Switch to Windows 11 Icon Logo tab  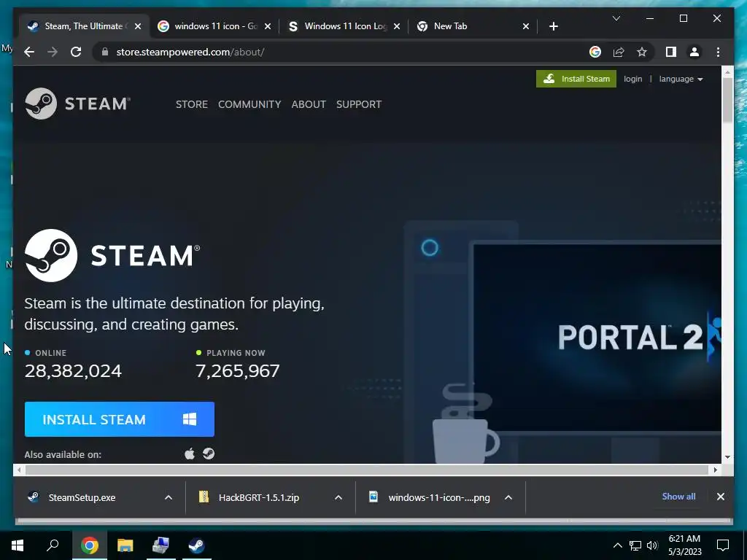(344, 26)
